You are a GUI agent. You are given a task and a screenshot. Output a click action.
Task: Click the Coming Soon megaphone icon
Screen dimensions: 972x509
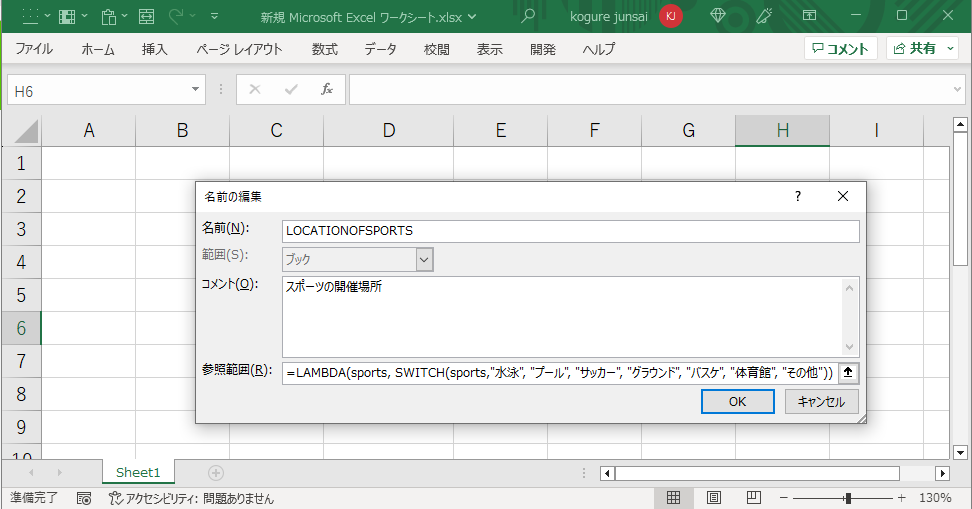(764, 15)
